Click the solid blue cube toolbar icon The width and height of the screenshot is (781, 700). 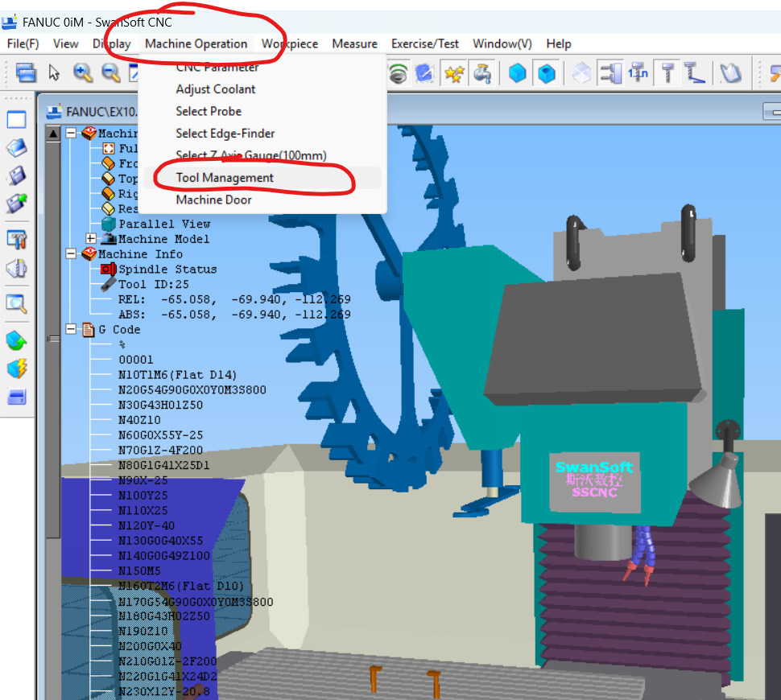click(x=517, y=73)
